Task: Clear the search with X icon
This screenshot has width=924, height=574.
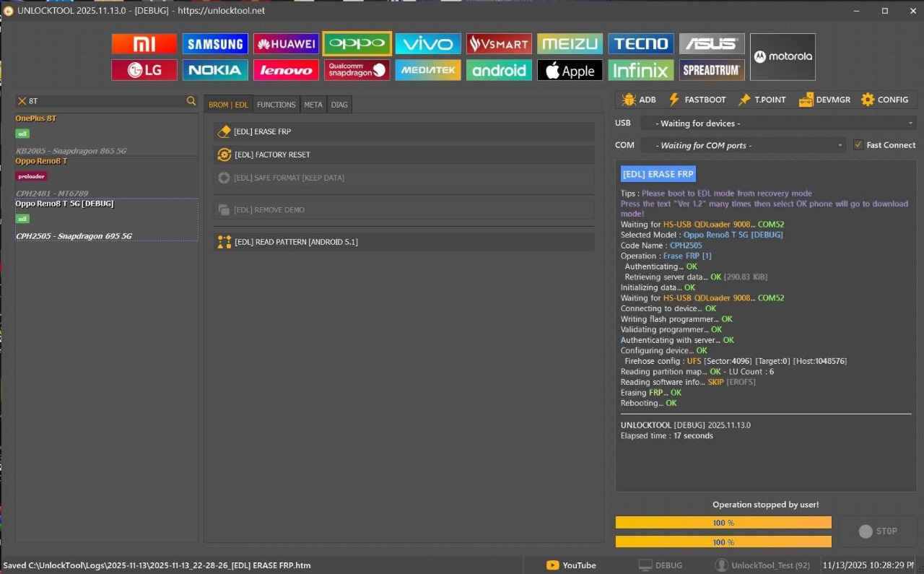Action: pos(22,101)
